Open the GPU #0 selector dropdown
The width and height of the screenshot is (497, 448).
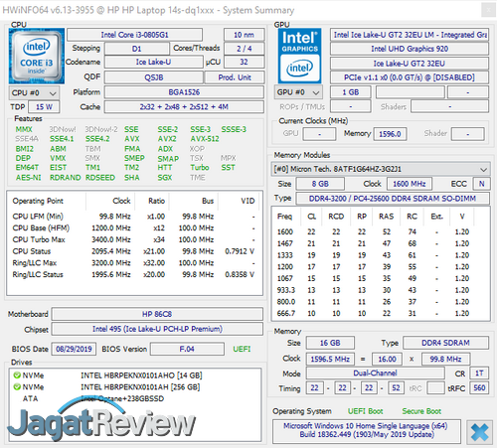coord(298,92)
